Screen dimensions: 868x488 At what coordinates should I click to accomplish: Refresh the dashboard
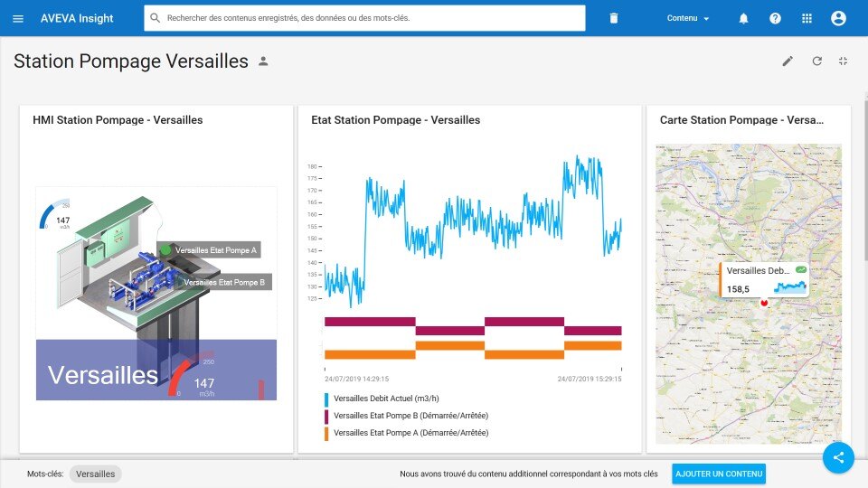(817, 61)
